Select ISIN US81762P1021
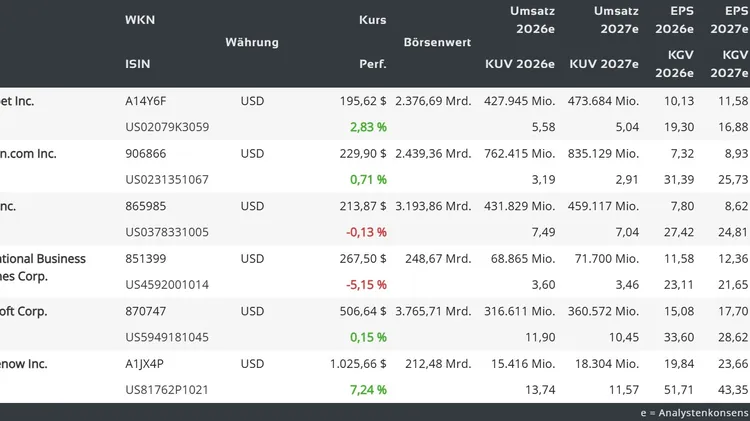This screenshot has width=750, height=421. 167,390
